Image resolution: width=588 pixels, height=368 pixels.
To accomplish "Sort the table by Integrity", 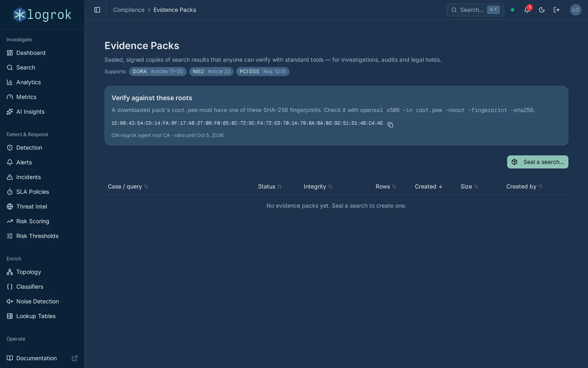I will (318, 186).
